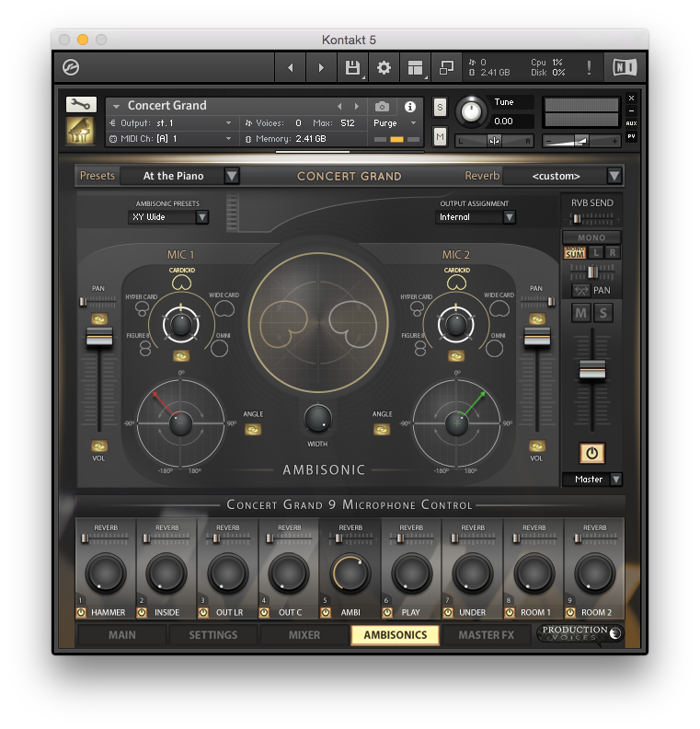This screenshot has height=729, width=700.
Task: Open the Reverb preset dropdown arrow
Action: point(614,176)
